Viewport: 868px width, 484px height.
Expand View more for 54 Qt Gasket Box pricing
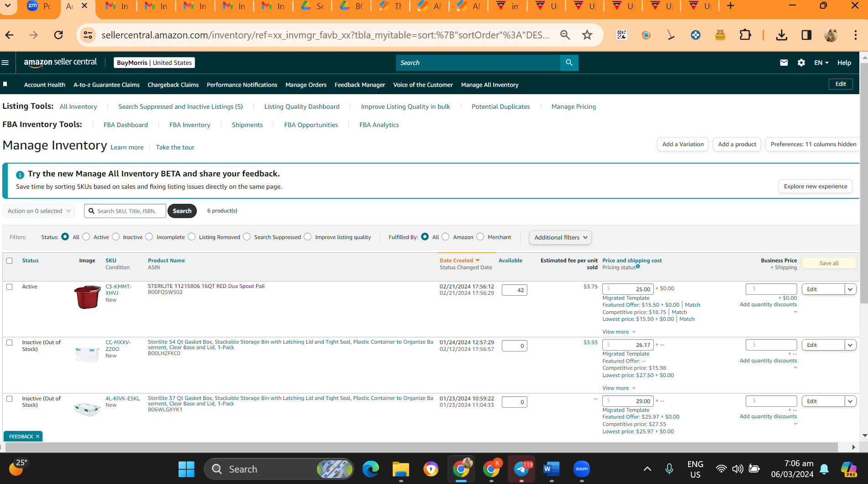[619, 388]
